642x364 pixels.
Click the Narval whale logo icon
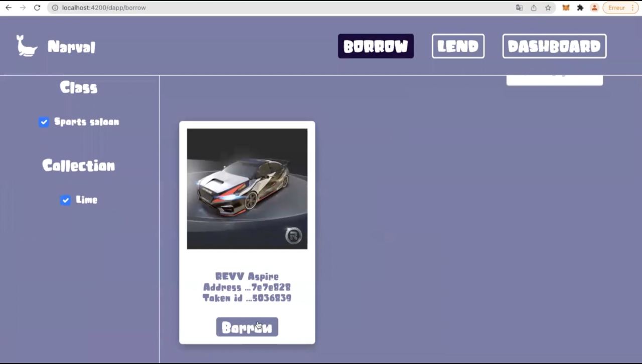[27, 46]
